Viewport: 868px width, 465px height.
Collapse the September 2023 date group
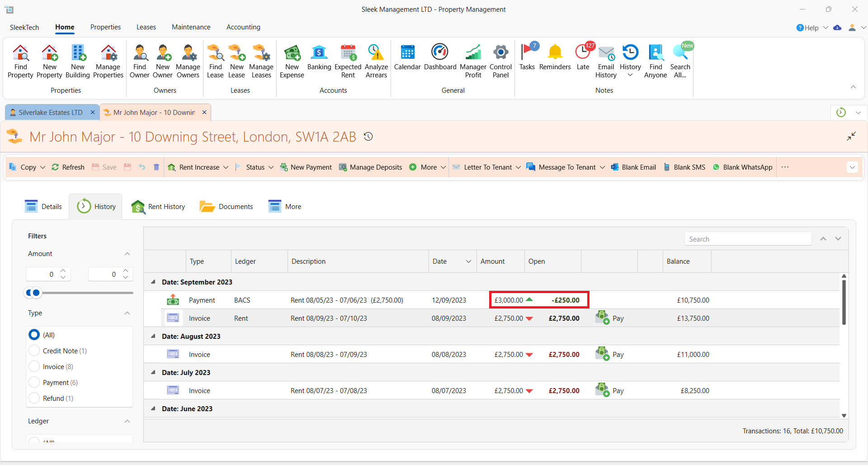(153, 282)
